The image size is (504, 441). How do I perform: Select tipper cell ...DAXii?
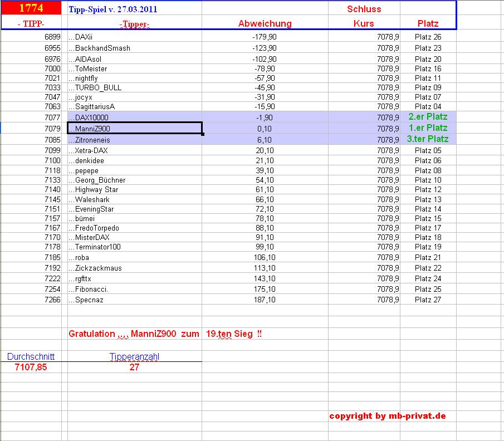point(135,37)
